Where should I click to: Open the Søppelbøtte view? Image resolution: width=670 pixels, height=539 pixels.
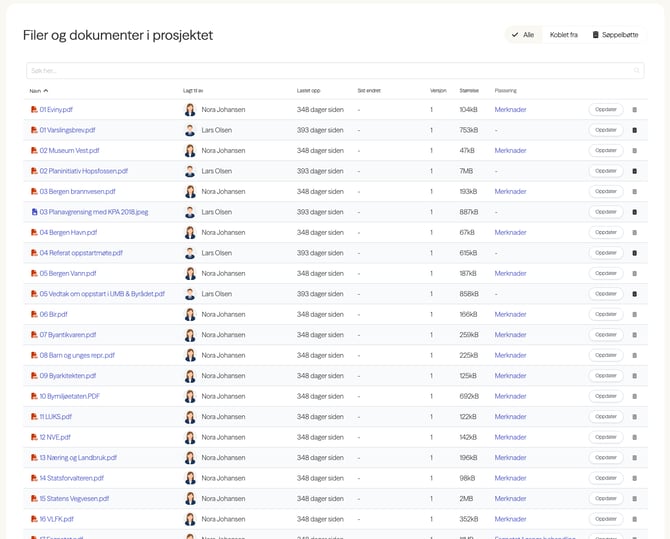[x=615, y=34]
